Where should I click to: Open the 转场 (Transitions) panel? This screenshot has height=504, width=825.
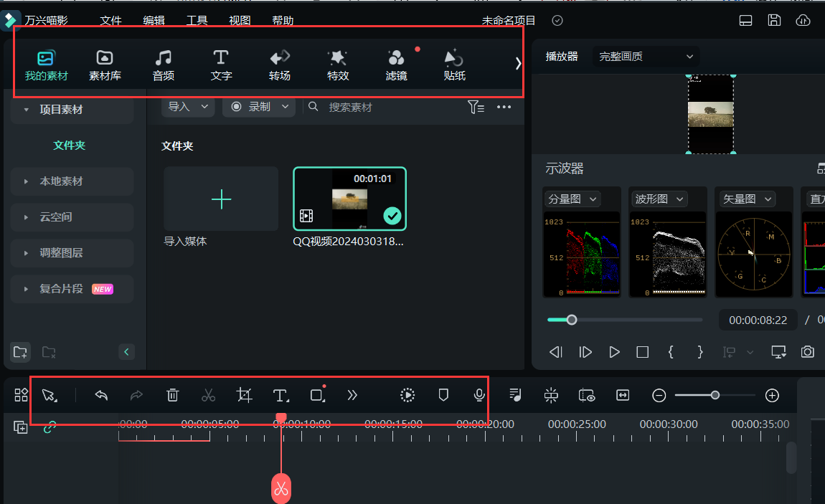tap(280, 65)
